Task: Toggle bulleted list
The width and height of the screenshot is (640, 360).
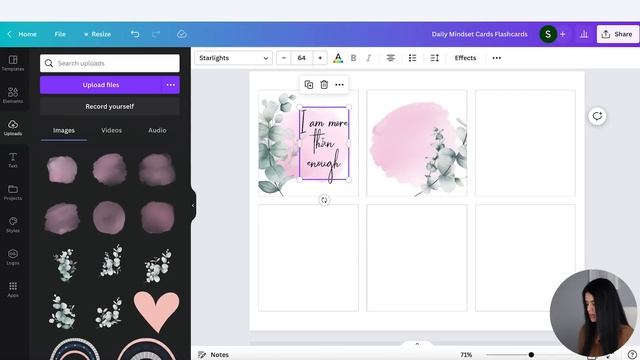Action: point(413,58)
